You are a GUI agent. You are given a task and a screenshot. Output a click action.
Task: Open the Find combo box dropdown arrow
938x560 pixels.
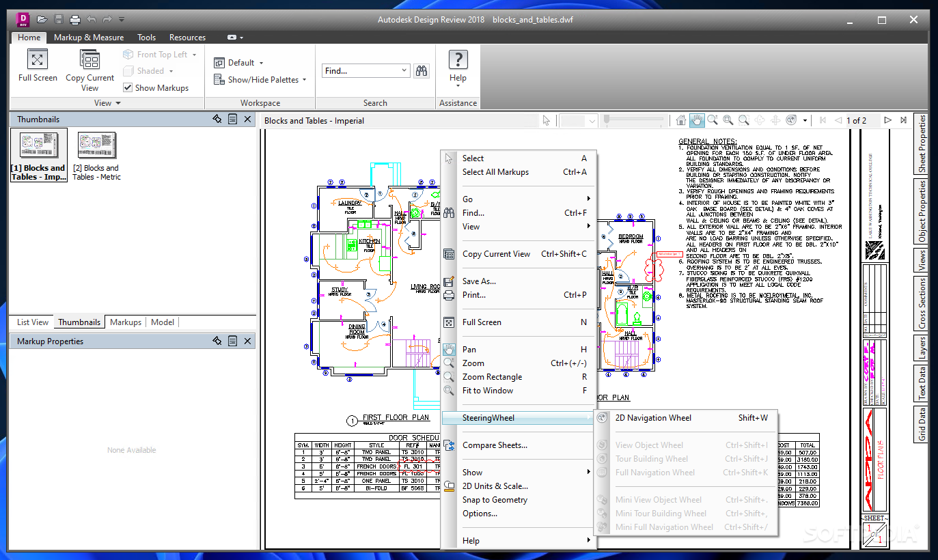(404, 70)
